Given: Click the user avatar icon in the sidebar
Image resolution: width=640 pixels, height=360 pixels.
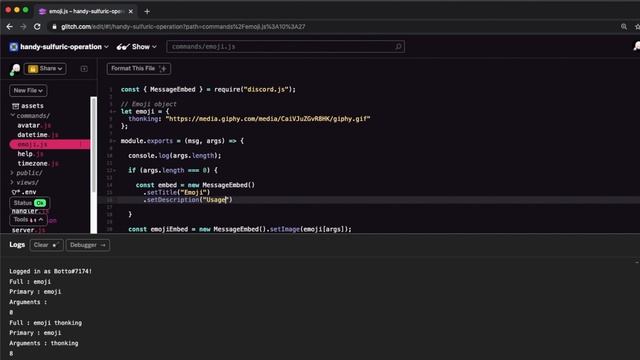Looking at the screenshot, I should pyautogui.click(x=15, y=69).
